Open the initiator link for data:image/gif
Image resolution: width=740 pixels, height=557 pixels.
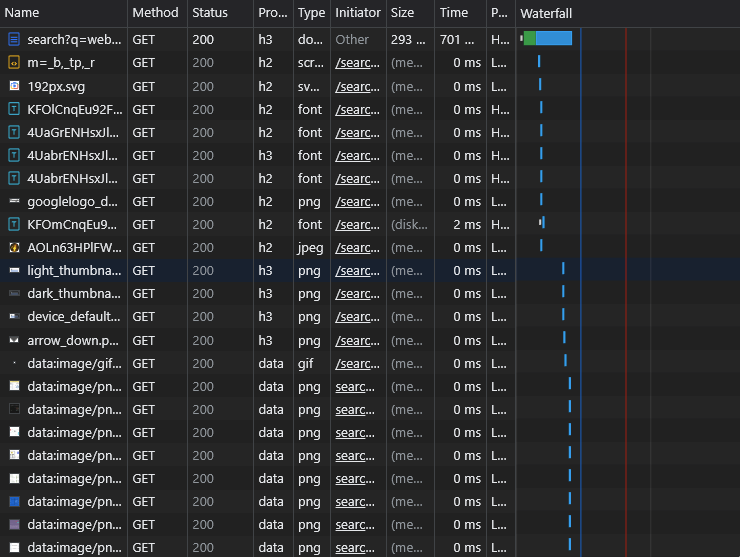click(x=357, y=363)
